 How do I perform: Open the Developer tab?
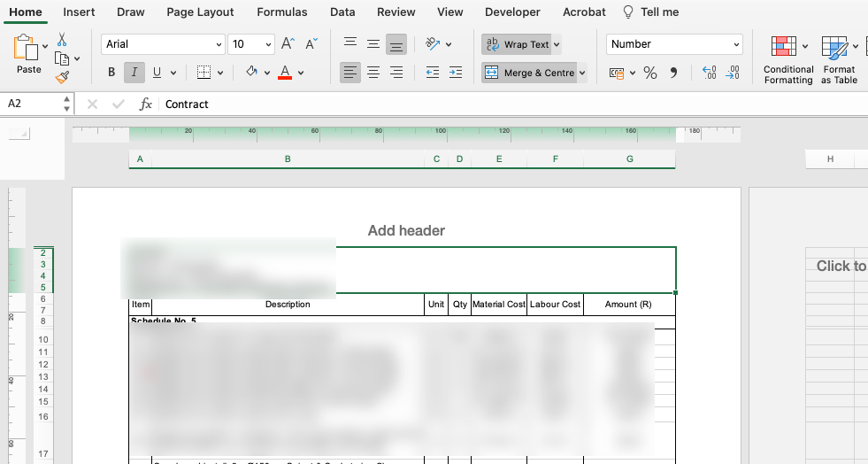tap(512, 12)
